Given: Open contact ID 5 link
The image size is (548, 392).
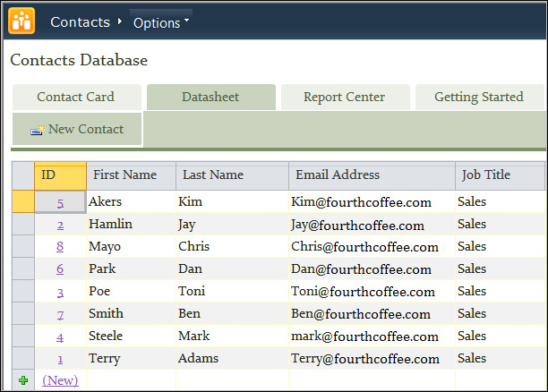Looking at the screenshot, I should [60, 203].
